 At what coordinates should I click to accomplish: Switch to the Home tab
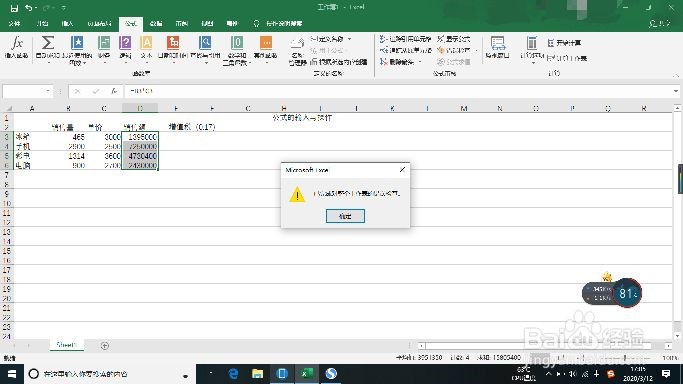tap(42, 24)
